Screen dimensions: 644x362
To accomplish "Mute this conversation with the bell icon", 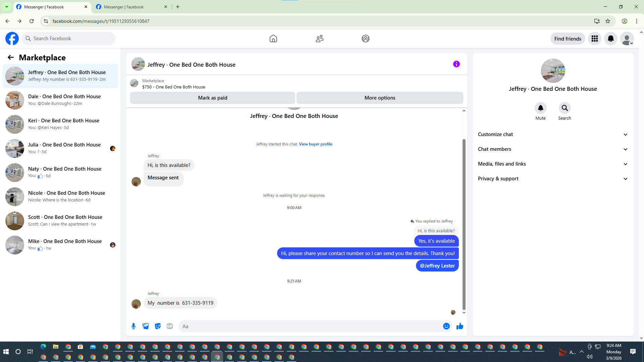I will 540,108.
